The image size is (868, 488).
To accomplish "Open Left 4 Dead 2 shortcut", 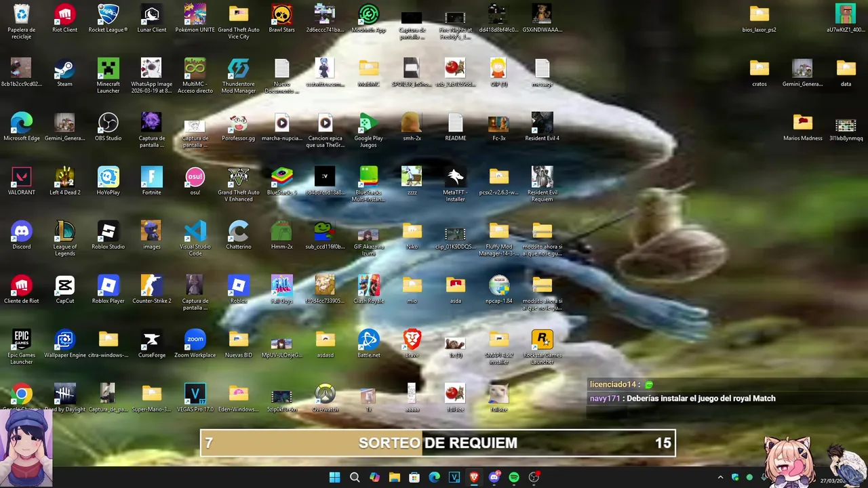I will [x=65, y=181].
